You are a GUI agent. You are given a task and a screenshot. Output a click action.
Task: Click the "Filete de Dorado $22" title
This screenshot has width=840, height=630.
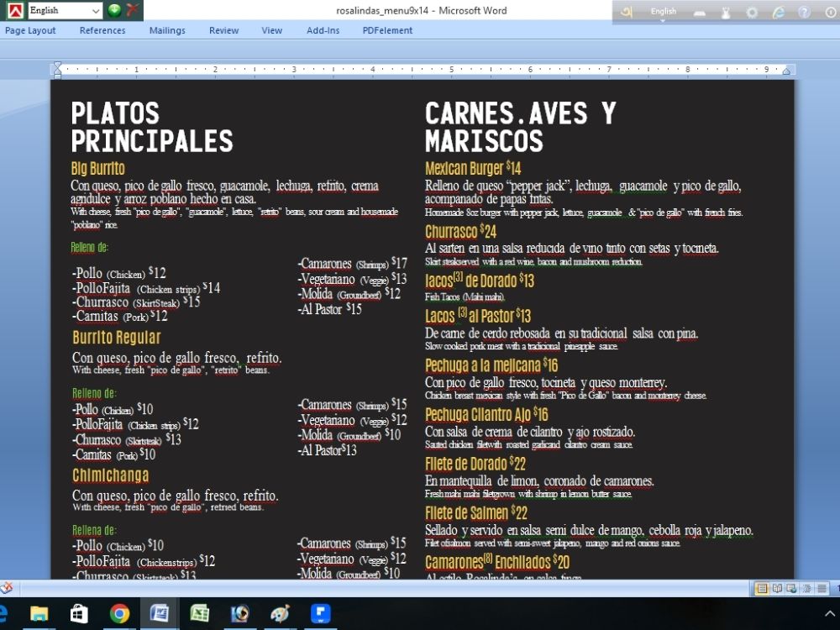[475, 464]
